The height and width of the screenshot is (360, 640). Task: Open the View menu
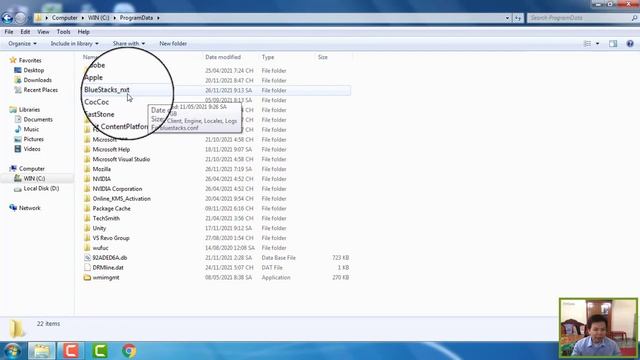pyautogui.click(x=43, y=32)
